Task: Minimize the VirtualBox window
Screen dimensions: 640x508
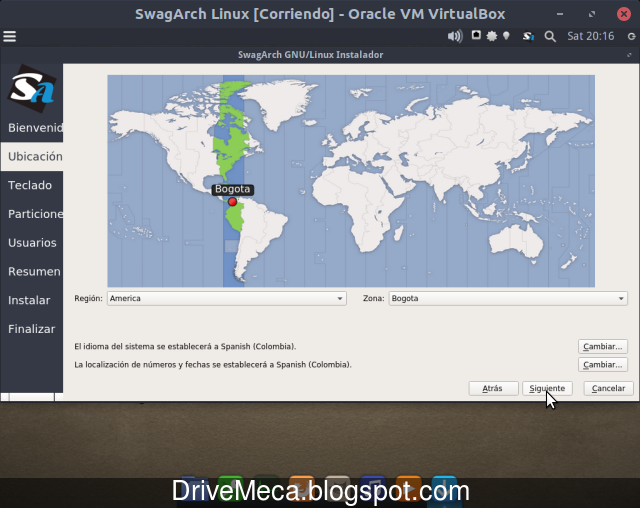Action: tap(560, 14)
